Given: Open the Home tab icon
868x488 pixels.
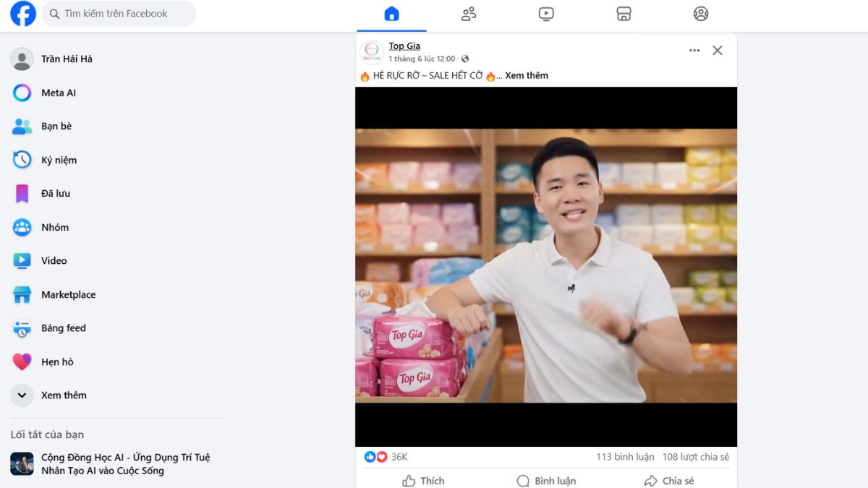Looking at the screenshot, I should tap(391, 14).
